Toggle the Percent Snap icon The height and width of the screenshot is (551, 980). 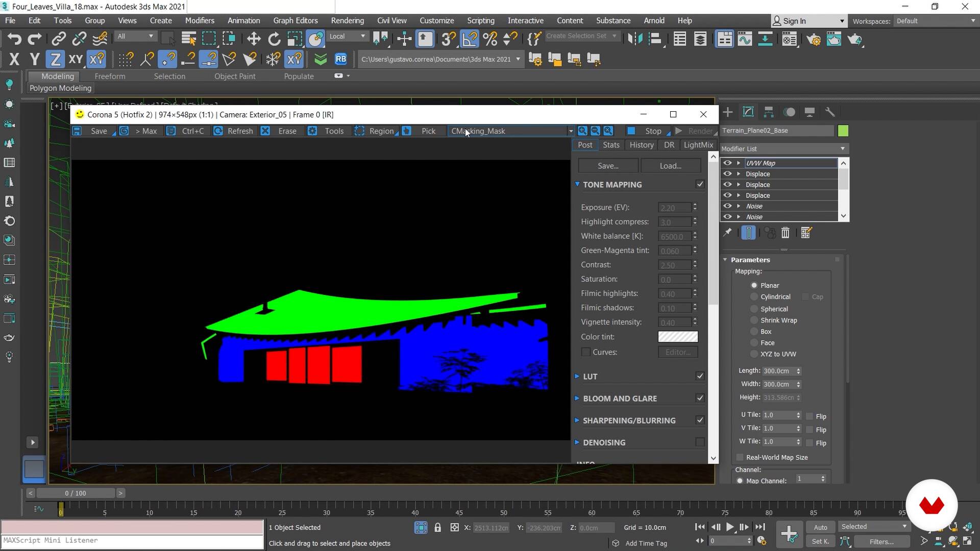coord(490,39)
